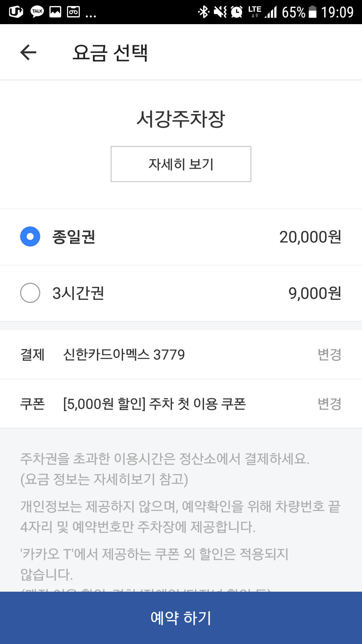Open 변경 for the payment card
Image resolution: width=362 pixels, height=644 pixels.
pyautogui.click(x=329, y=355)
